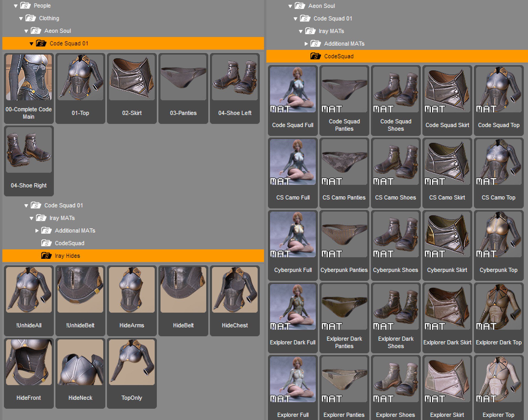Apply the TopOnly preset

tap(132, 373)
